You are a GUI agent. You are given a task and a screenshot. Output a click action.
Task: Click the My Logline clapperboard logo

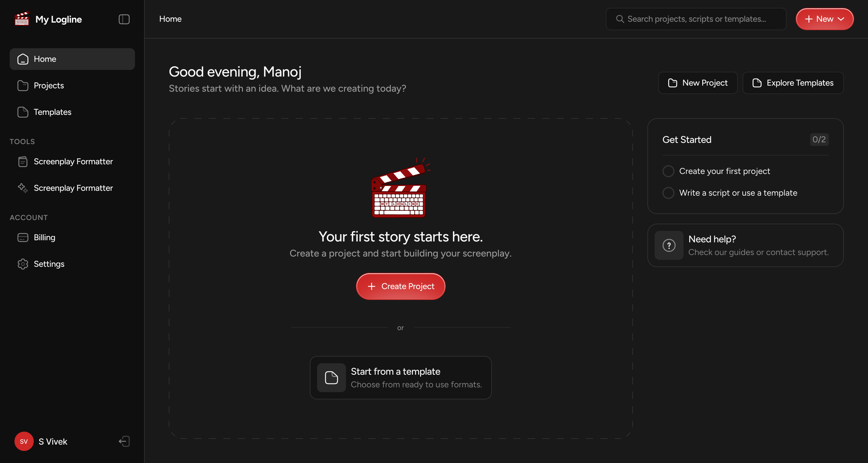[x=22, y=19]
